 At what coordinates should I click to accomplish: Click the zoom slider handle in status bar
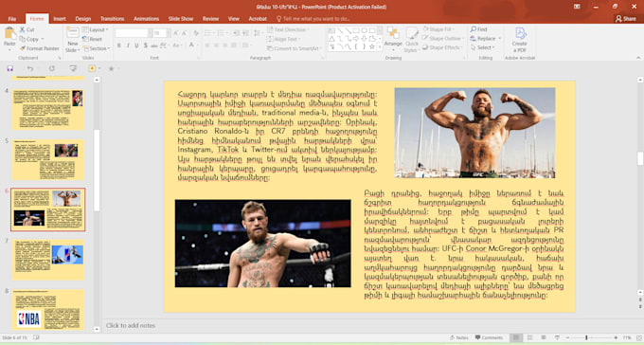point(586,337)
